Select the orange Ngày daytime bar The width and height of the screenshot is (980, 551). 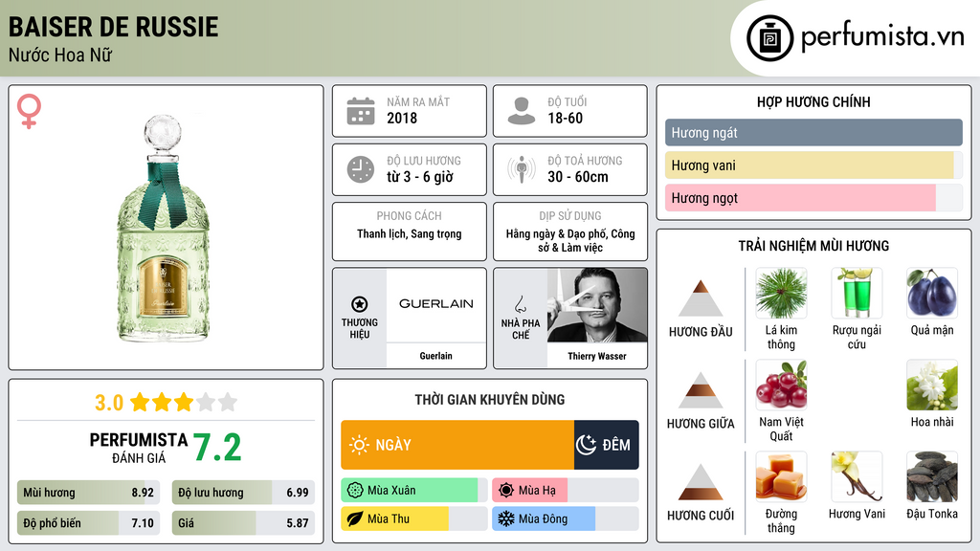(457, 445)
